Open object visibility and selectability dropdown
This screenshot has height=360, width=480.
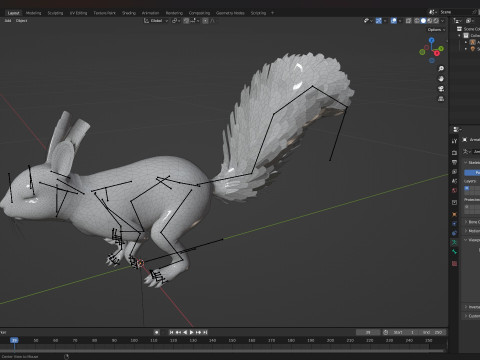pos(368,21)
